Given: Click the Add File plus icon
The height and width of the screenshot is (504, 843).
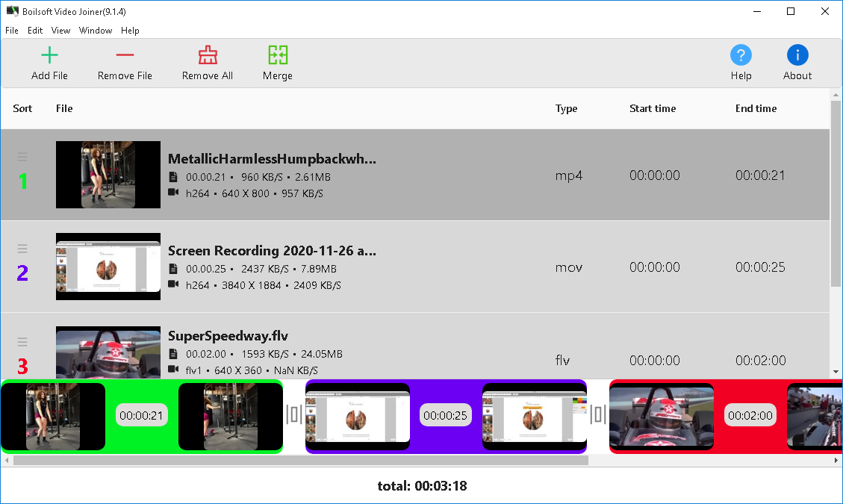Looking at the screenshot, I should 49,55.
